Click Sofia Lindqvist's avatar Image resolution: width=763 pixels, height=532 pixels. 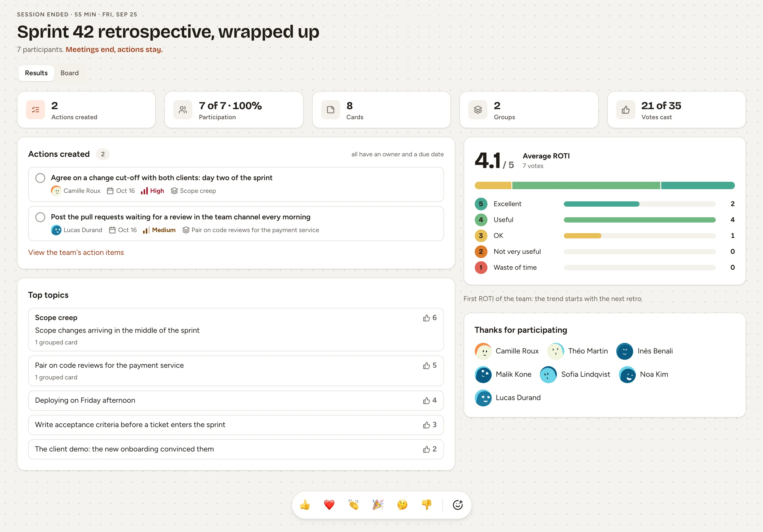[548, 375]
